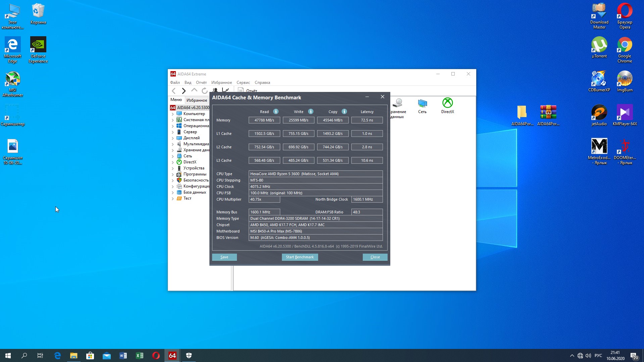Open Windows Security from the taskbar
644x362 pixels.
(x=189, y=355)
